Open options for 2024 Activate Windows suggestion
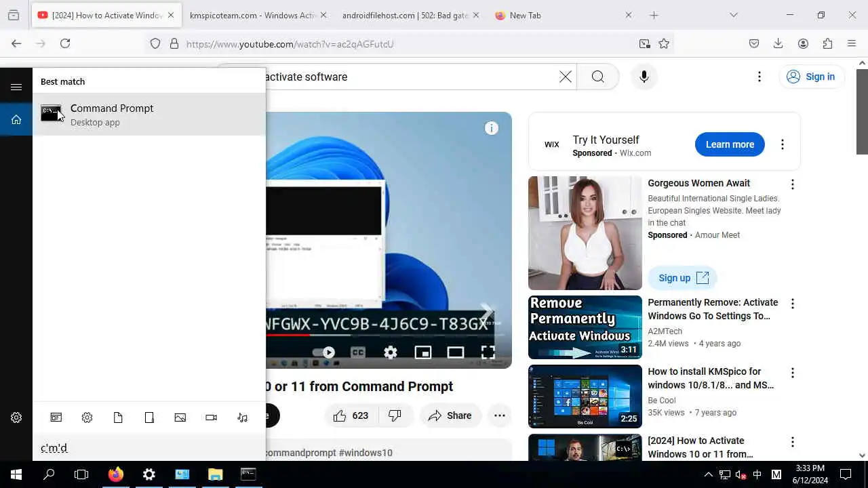The image size is (868, 488). point(792,442)
